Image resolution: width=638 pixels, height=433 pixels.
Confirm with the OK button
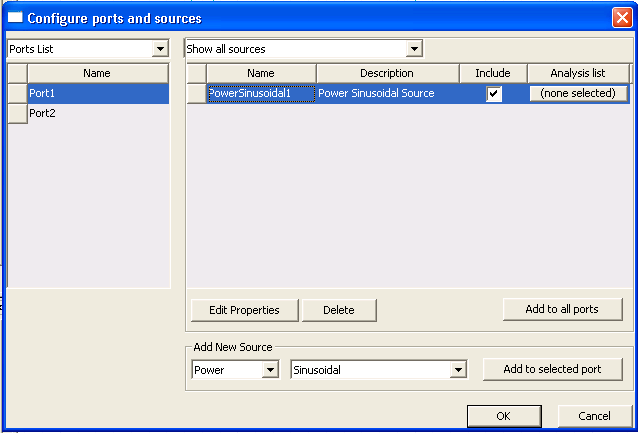(504, 416)
